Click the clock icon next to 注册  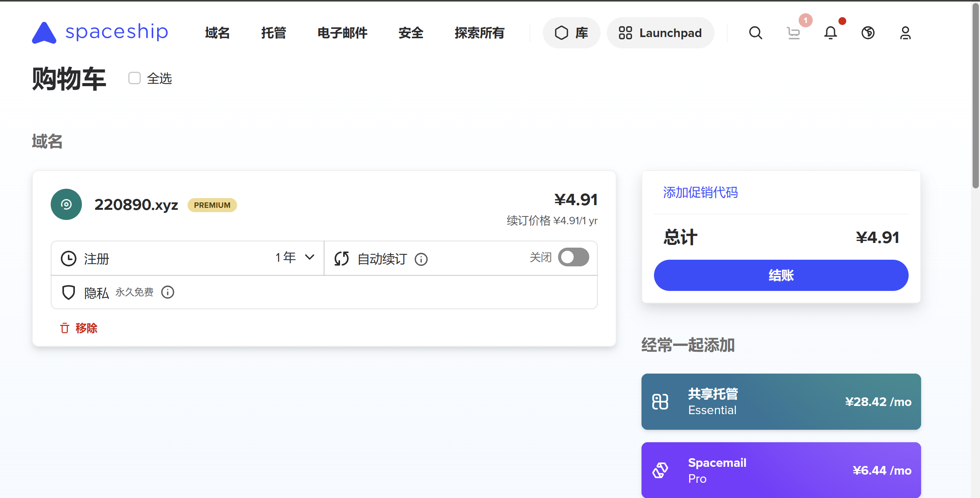pyautogui.click(x=69, y=259)
